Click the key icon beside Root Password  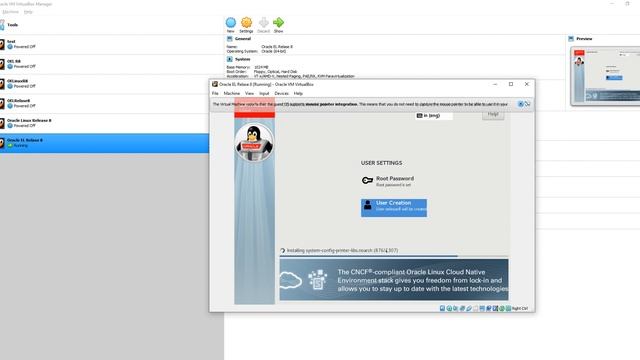[x=367, y=180]
